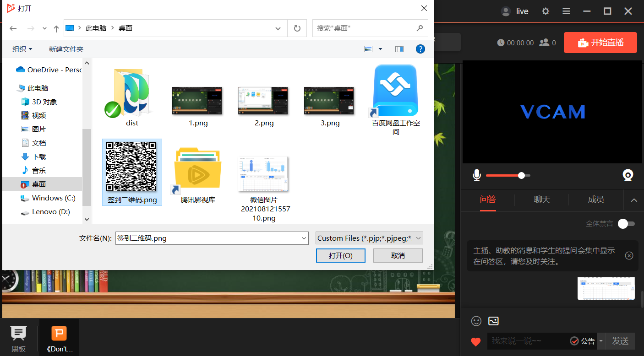
Task: Open view options dropdown arrow
Action: [380, 49]
